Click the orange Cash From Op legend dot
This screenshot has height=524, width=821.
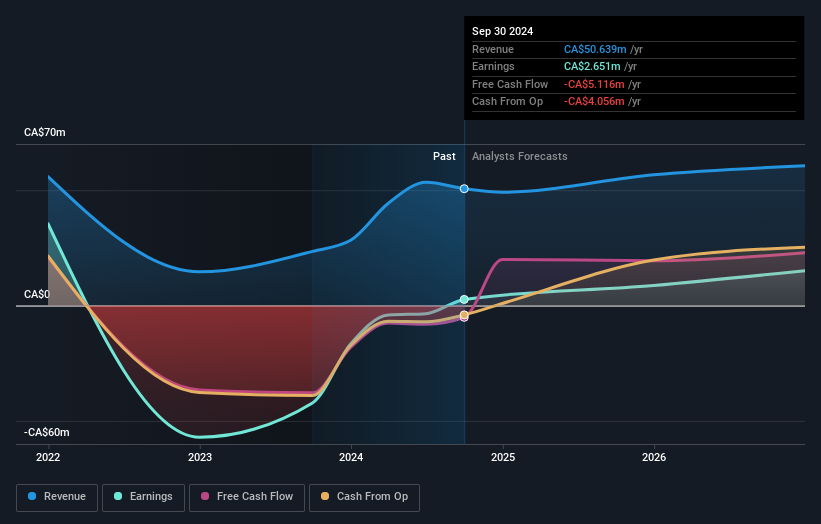(325, 496)
